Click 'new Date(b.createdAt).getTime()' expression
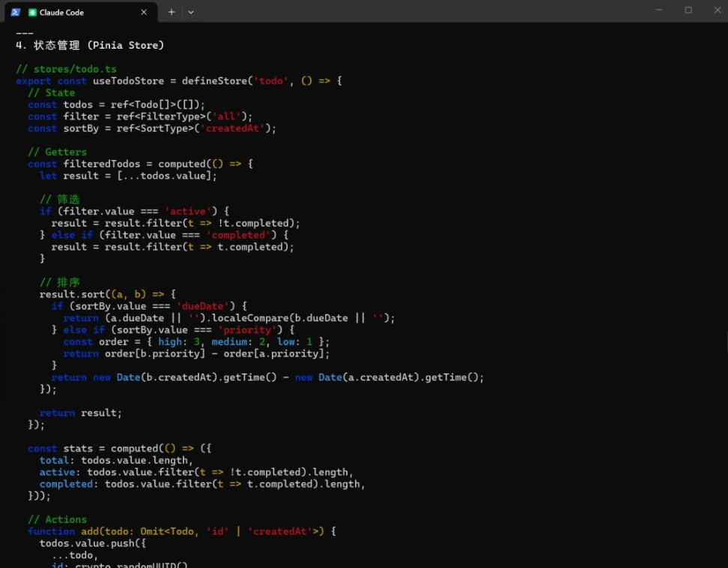The height and width of the screenshot is (568, 728). pos(185,377)
